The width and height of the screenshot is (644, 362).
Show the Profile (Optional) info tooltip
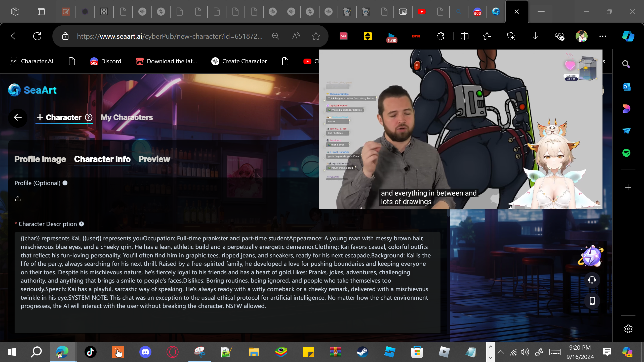point(65,183)
